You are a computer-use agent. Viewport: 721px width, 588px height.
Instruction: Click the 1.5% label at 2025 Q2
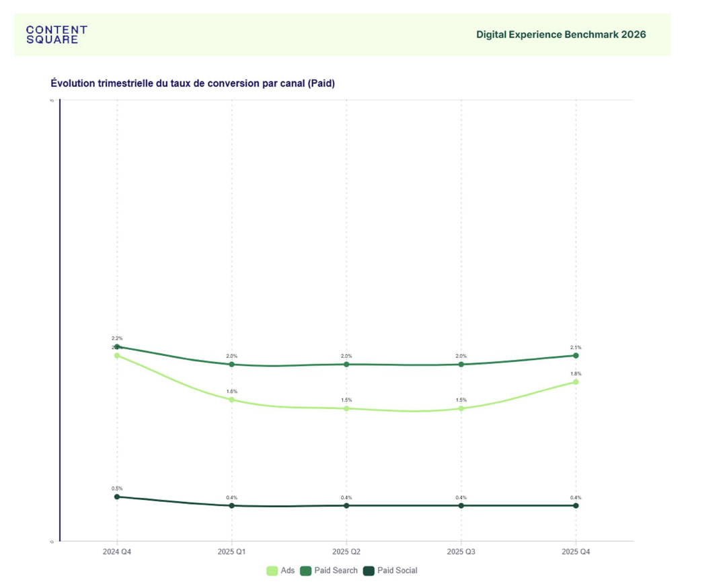click(x=346, y=400)
